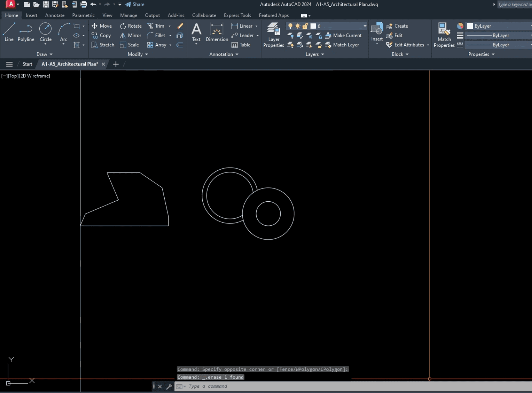Select the Line tool
The height and width of the screenshot is (393, 532).
[x=9, y=32]
